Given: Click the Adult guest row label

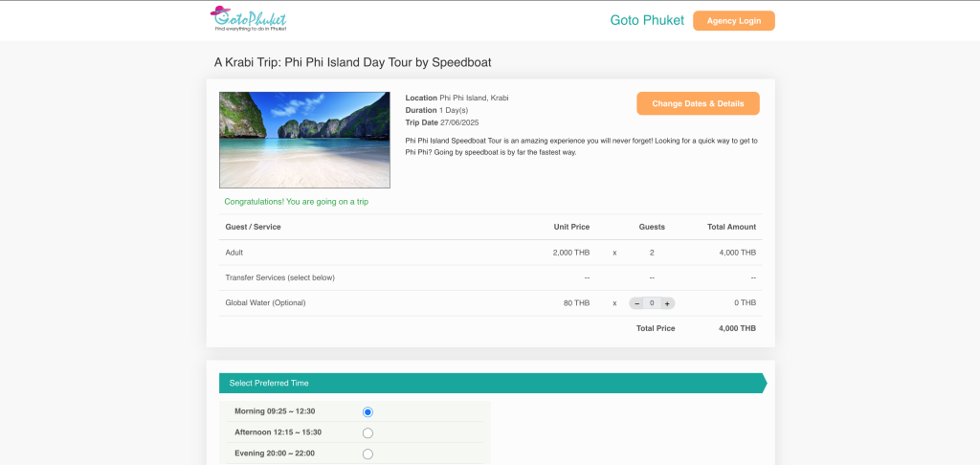Looking at the screenshot, I should pos(234,253).
